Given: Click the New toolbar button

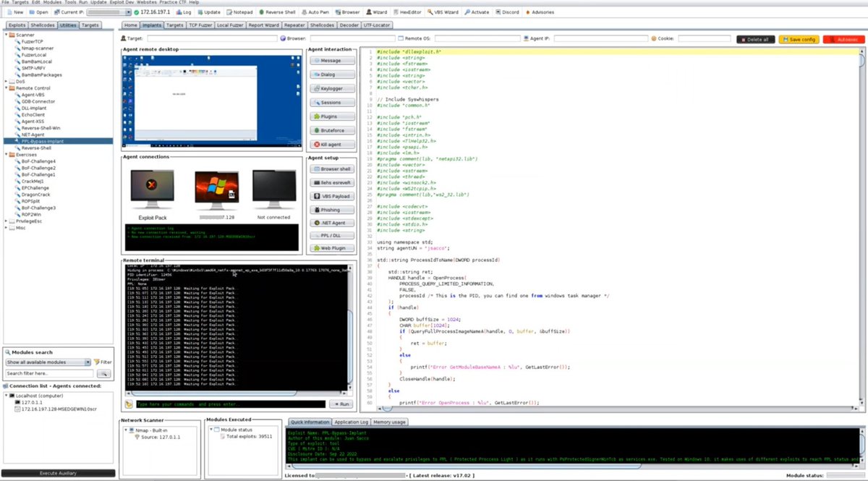Looking at the screenshot, I should point(14,12).
